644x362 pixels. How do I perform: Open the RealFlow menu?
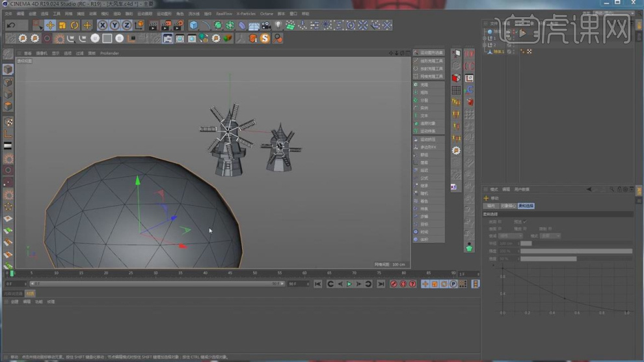(x=224, y=13)
